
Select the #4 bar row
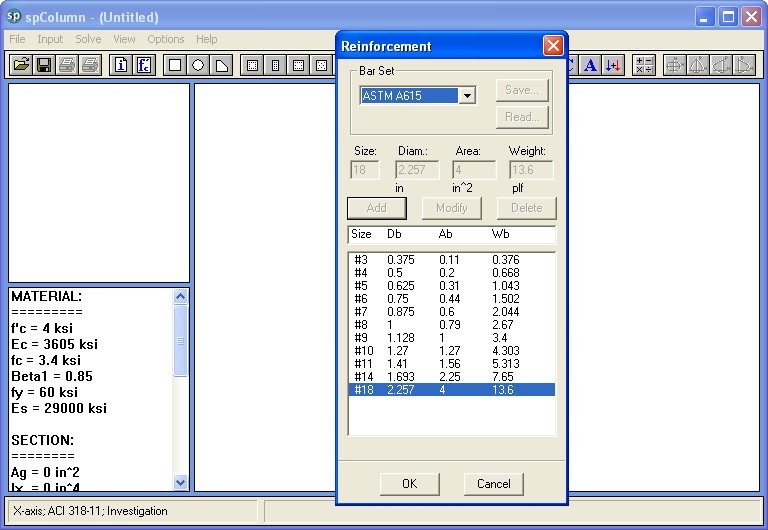coord(452,273)
